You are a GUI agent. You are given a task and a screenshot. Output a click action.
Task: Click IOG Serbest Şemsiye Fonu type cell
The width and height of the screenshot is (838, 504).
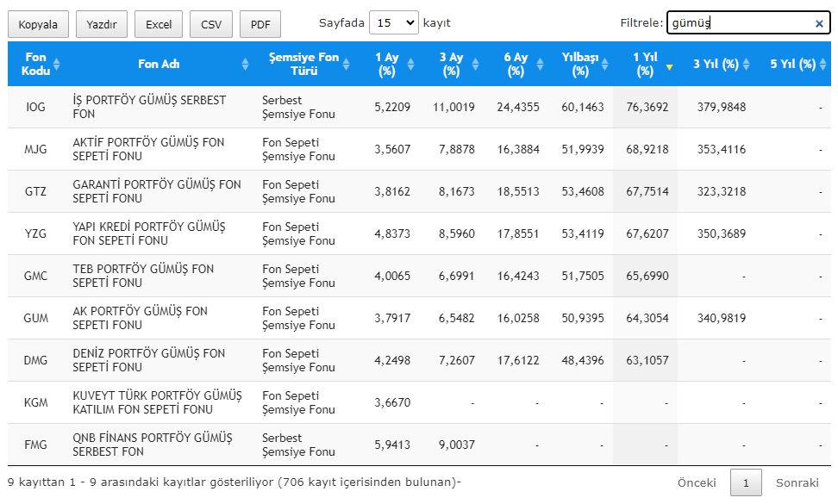tap(299, 108)
